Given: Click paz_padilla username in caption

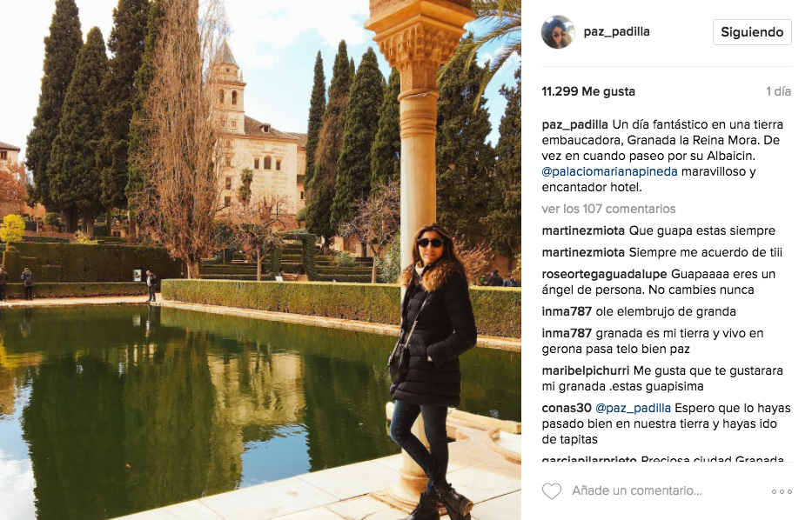Looking at the screenshot, I should [x=574, y=124].
